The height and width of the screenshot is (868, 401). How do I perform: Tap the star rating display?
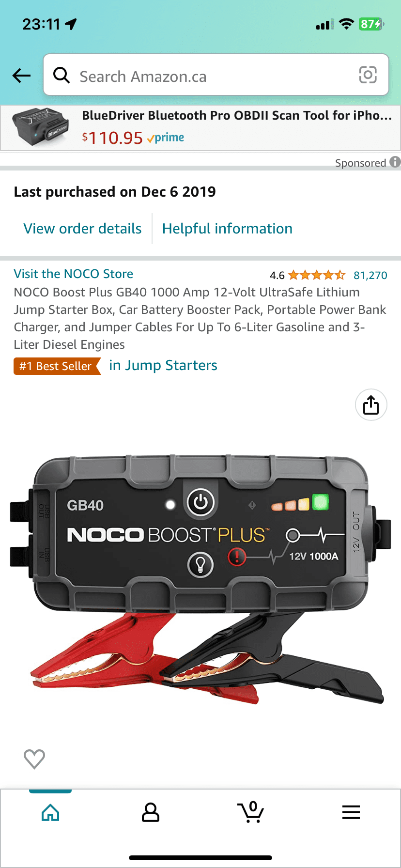(x=317, y=275)
